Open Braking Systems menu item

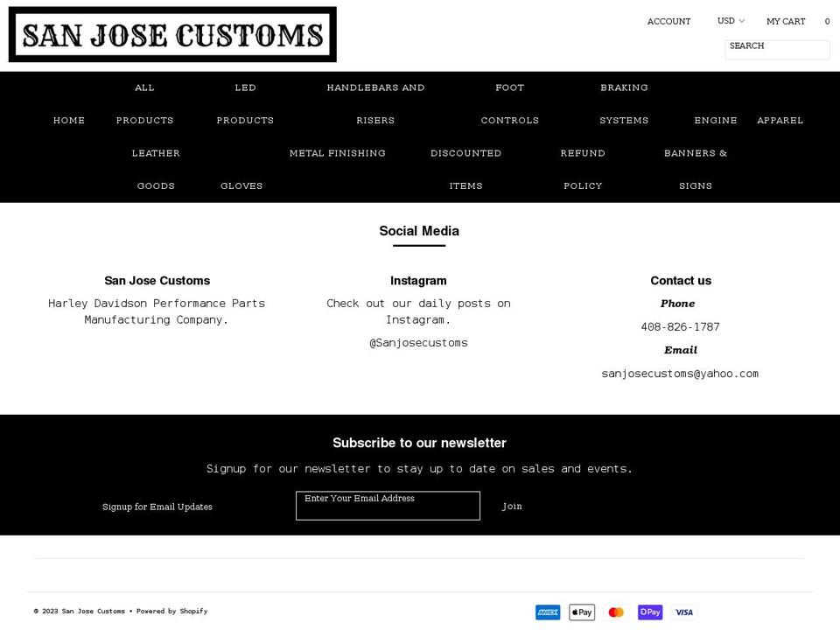(x=624, y=104)
